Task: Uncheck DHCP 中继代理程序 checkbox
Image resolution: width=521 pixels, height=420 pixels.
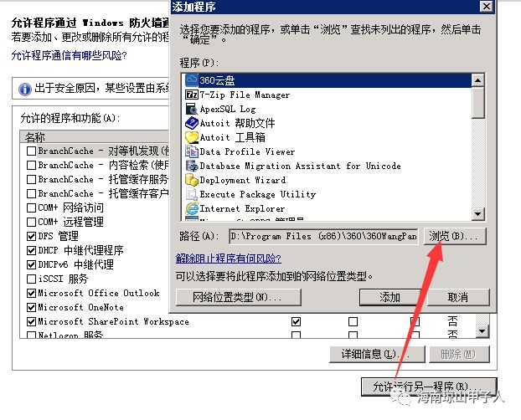Action: pos(31,250)
